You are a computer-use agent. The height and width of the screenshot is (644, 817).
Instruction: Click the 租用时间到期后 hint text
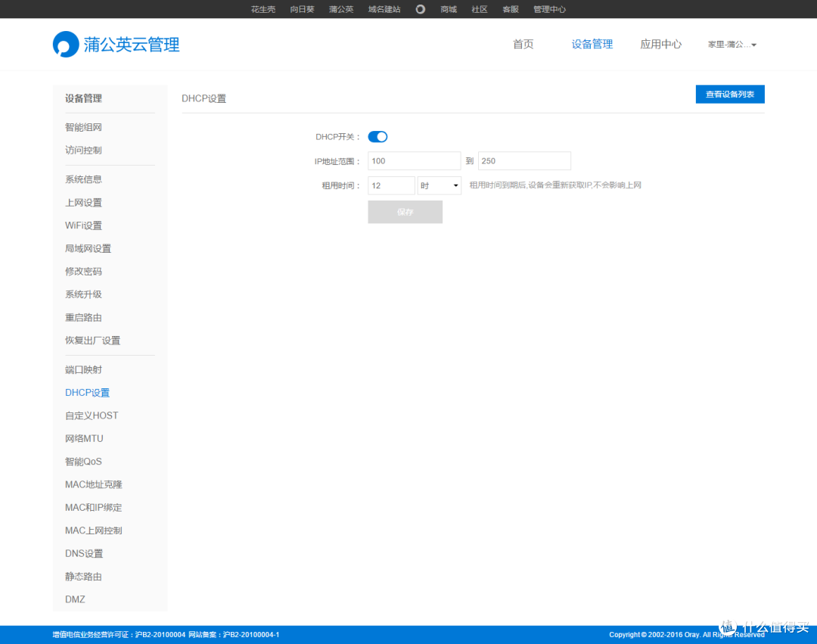[x=555, y=185]
